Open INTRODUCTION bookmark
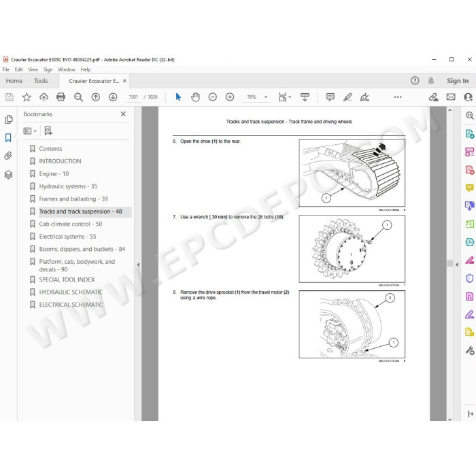476x476 pixels. pos(60,161)
